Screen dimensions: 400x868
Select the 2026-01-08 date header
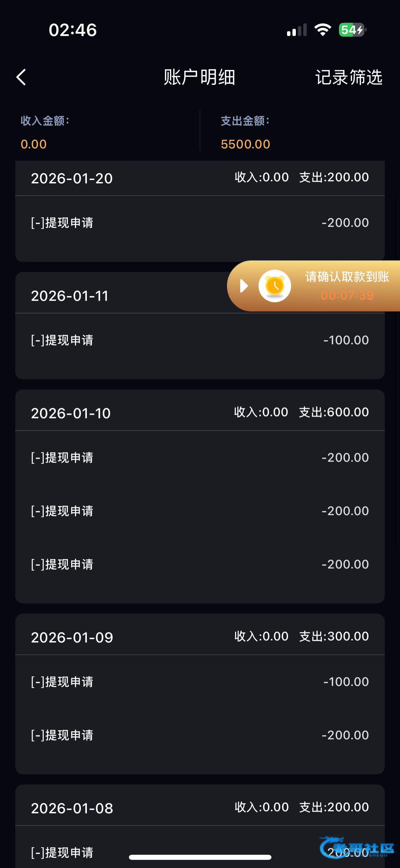(72, 808)
